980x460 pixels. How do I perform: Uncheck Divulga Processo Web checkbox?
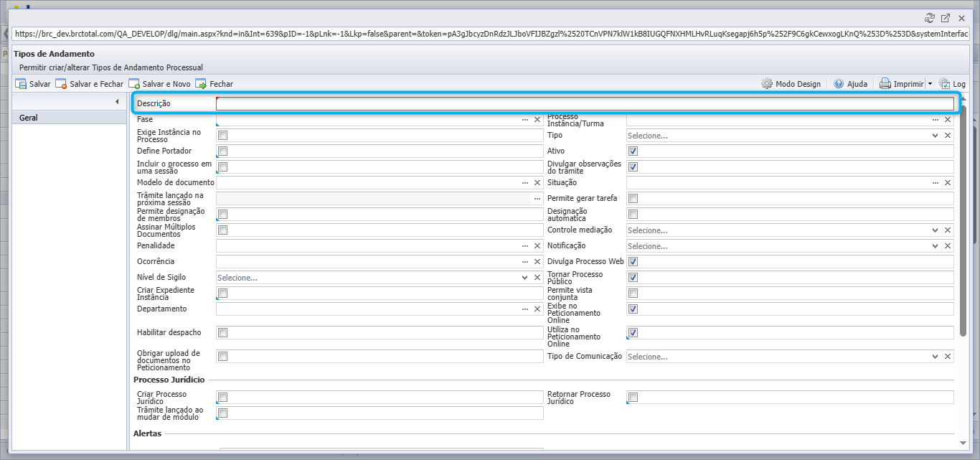[x=633, y=262]
